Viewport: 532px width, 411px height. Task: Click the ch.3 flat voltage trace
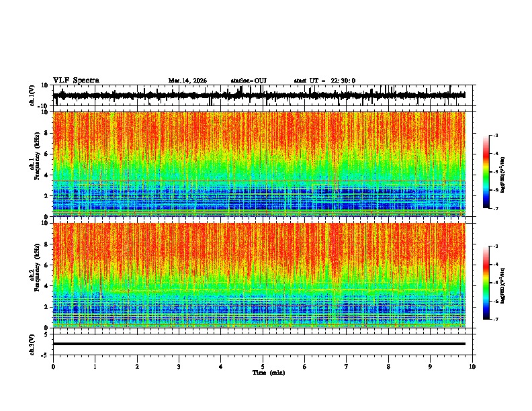[x=259, y=344]
